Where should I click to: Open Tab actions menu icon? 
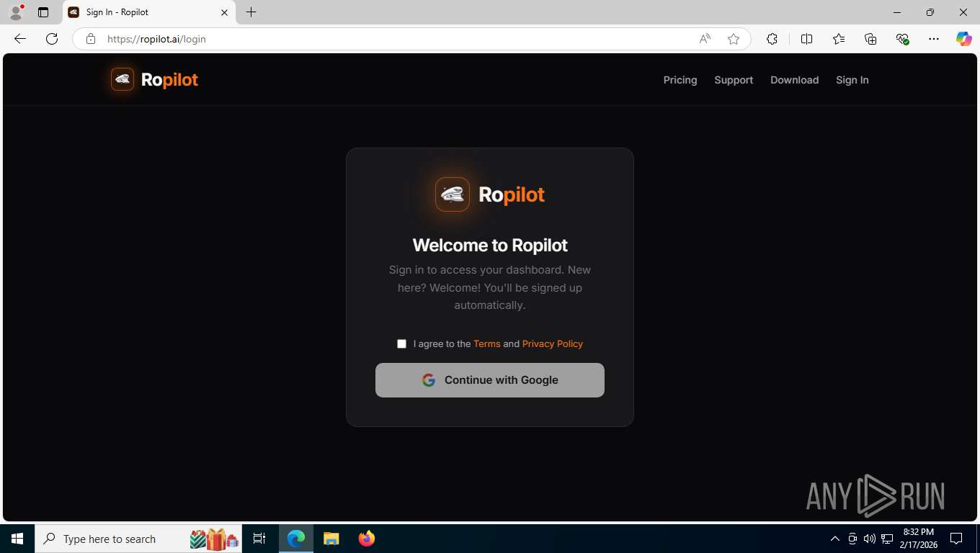[43, 12]
